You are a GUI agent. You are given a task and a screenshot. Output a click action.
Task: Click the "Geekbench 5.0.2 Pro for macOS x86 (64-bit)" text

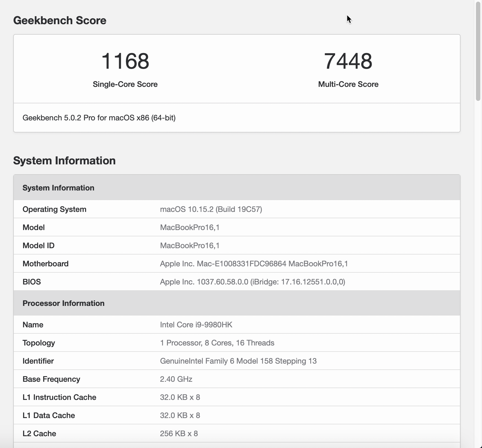99,118
